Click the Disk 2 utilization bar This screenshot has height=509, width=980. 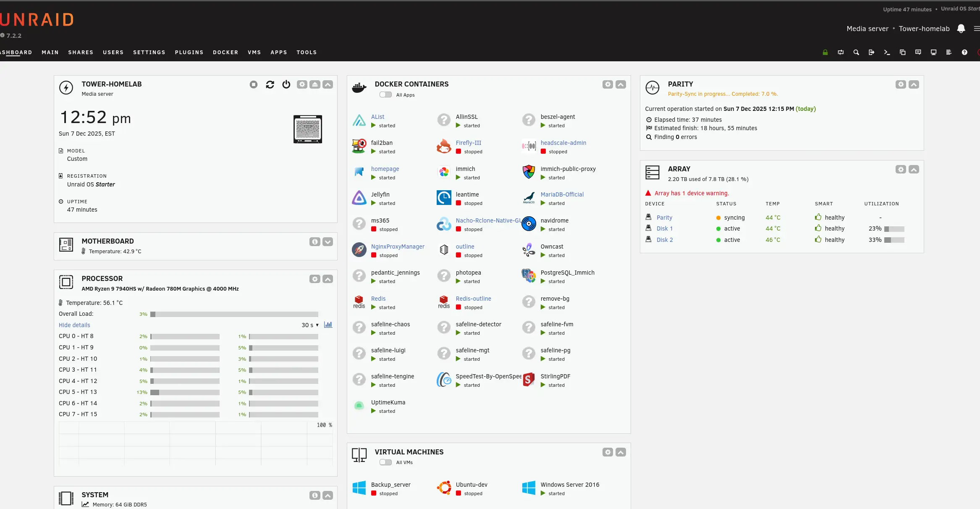pyautogui.click(x=894, y=240)
